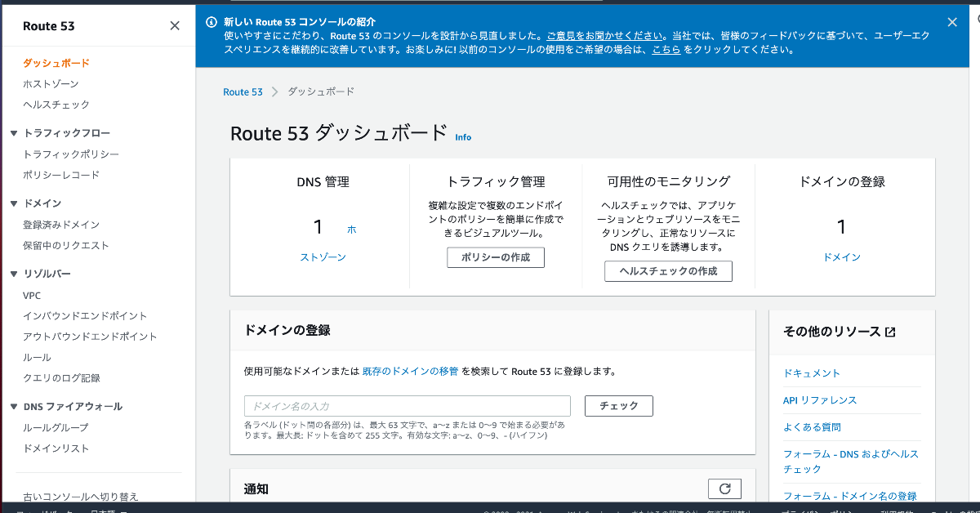This screenshot has height=513, width=980.
Task: Click the ご意見をお聞かせください feedback link
Action: tap(605, 36)
